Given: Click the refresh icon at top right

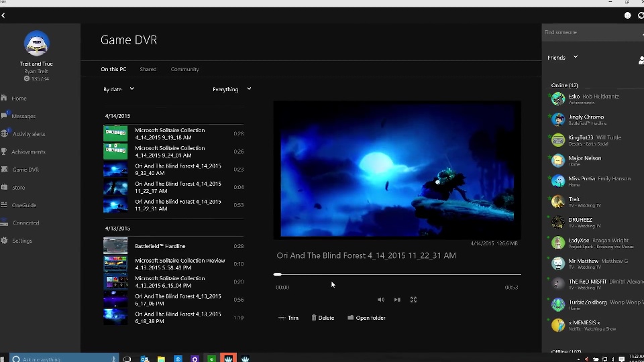Looking at the screenshot, I should 641,15.
